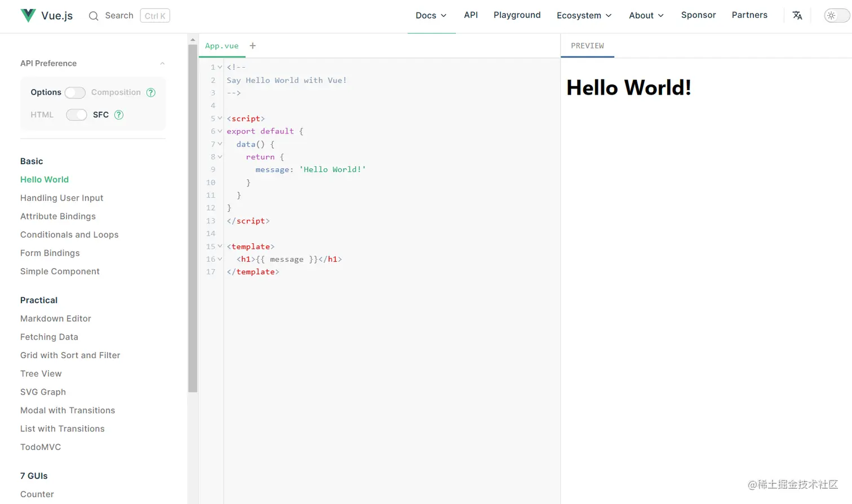Click the '{{ message }}' template code
852x504 pixels.
(287, 260)
